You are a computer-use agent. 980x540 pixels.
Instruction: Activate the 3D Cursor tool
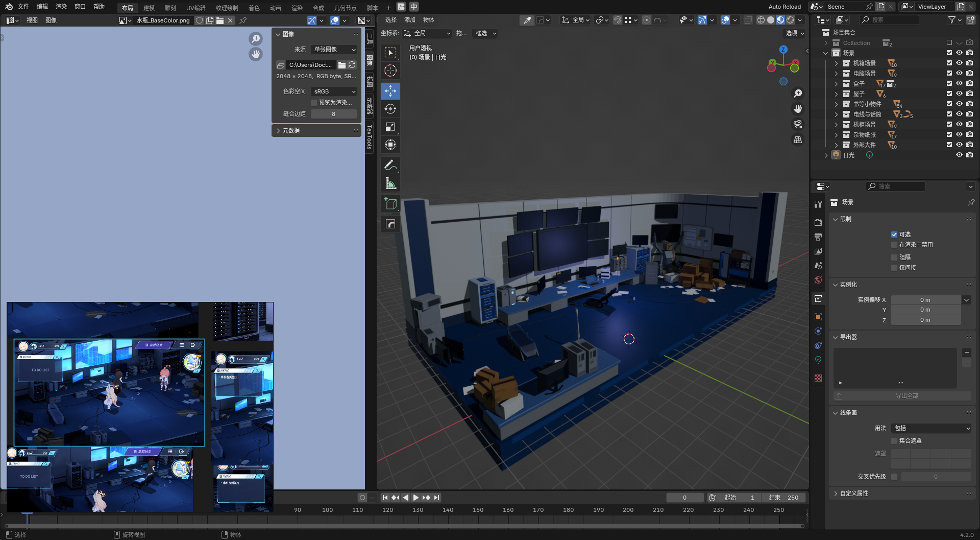390,71
